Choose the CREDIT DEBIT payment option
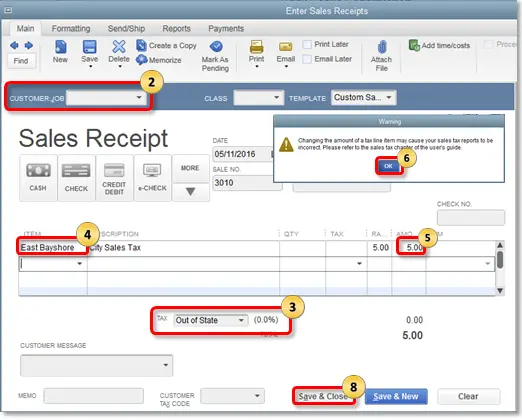Viewport: 522px width, 420px height. pyautogui.click(x=114, y=178)
